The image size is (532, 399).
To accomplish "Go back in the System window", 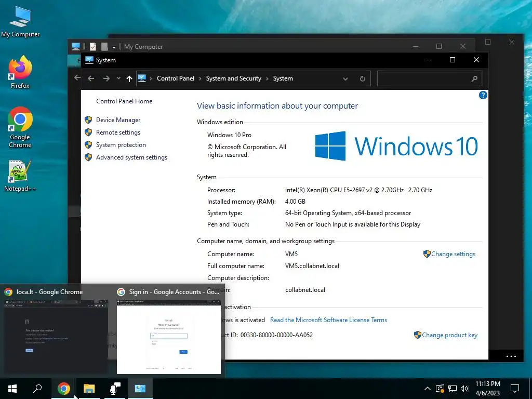I will [x=90, y=79].
